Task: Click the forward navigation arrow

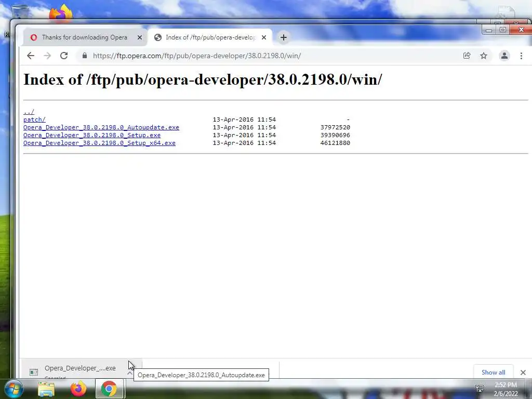Action: [47, 56]
